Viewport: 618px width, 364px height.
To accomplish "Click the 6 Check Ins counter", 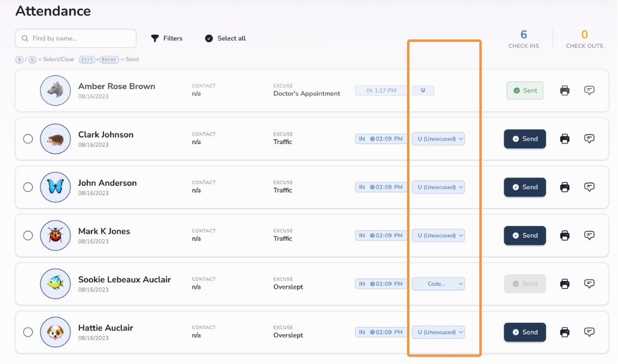I will click(524, 39).
